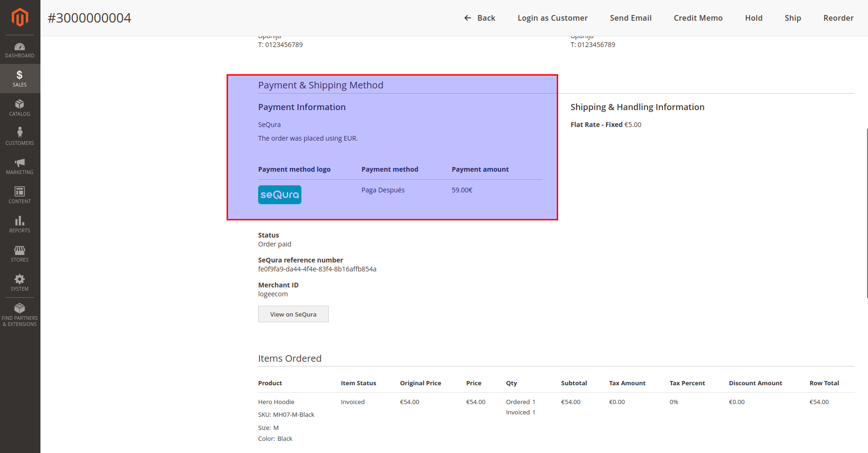Click the Payment & Shipping Method heading
Screen dimensions: 868x453
(x=321, y=85)
